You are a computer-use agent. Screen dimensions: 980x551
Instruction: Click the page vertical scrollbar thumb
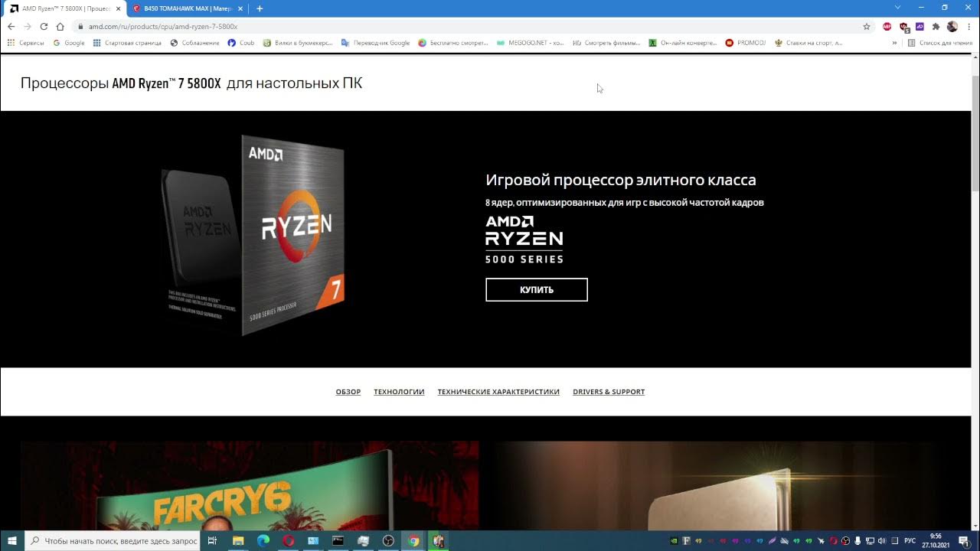point(975,134)
